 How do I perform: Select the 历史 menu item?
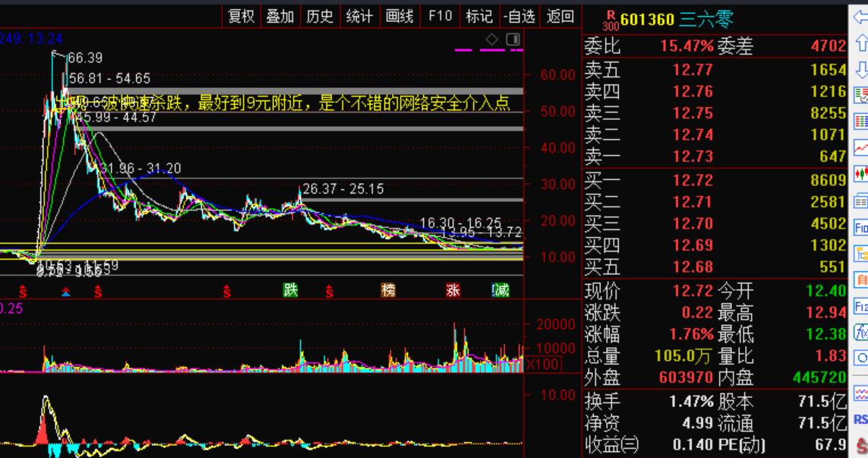[320, 15]
